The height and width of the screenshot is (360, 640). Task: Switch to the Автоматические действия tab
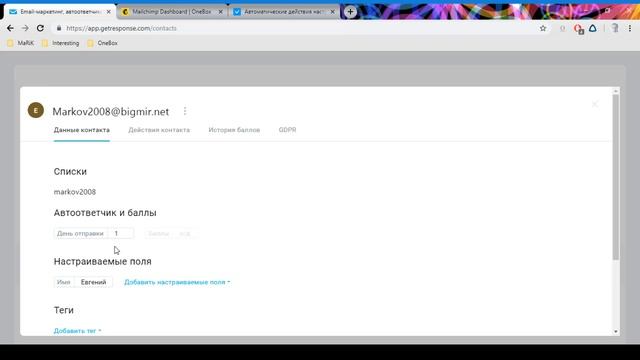[284, 12]
